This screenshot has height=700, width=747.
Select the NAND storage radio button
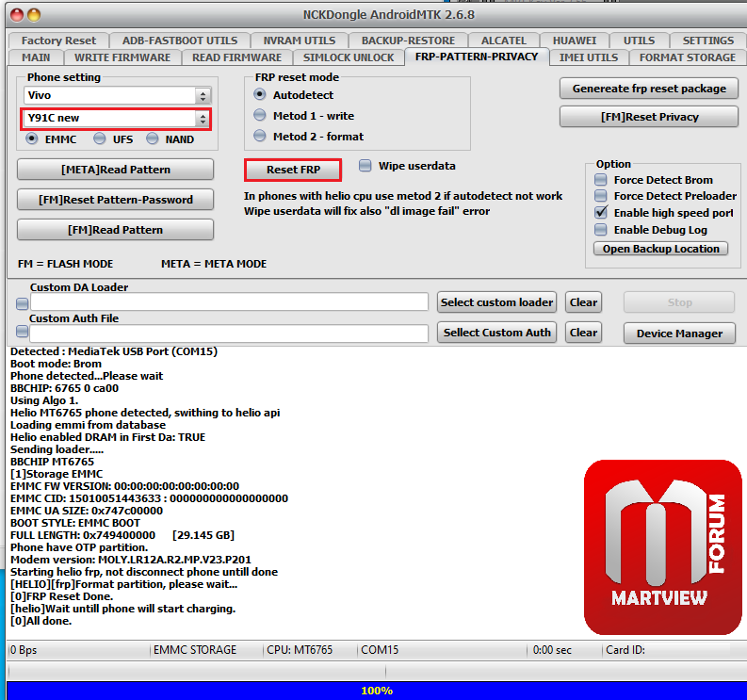152,138
